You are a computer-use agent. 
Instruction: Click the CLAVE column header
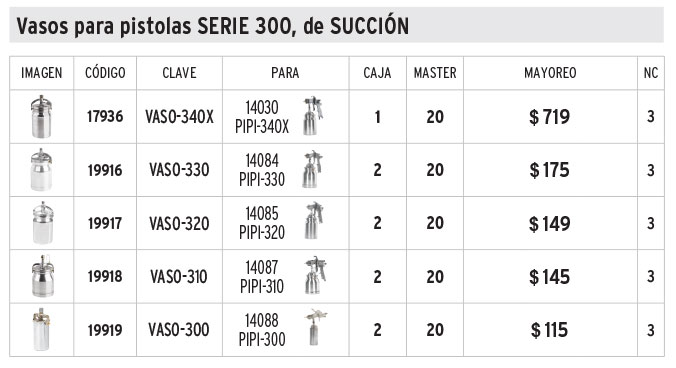coord(179,73)
